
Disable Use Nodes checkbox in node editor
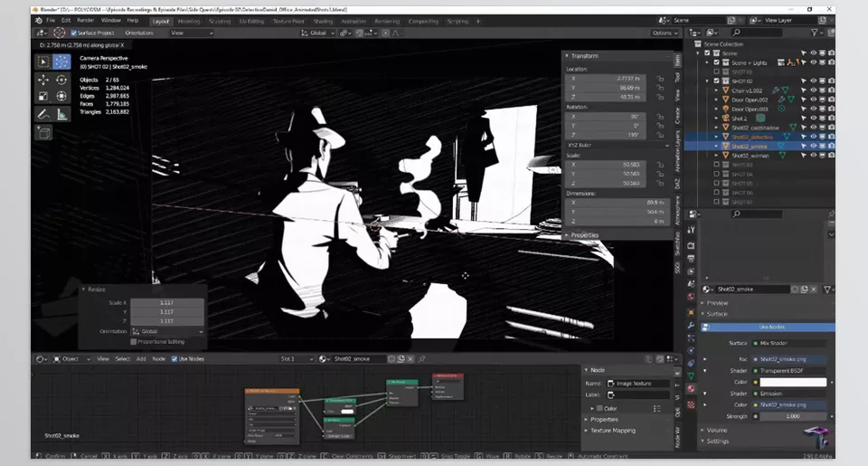(175, 359)
